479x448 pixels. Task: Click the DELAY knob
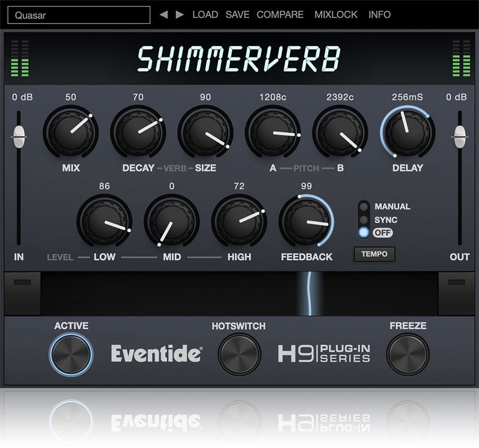click(x=408, y=132)
